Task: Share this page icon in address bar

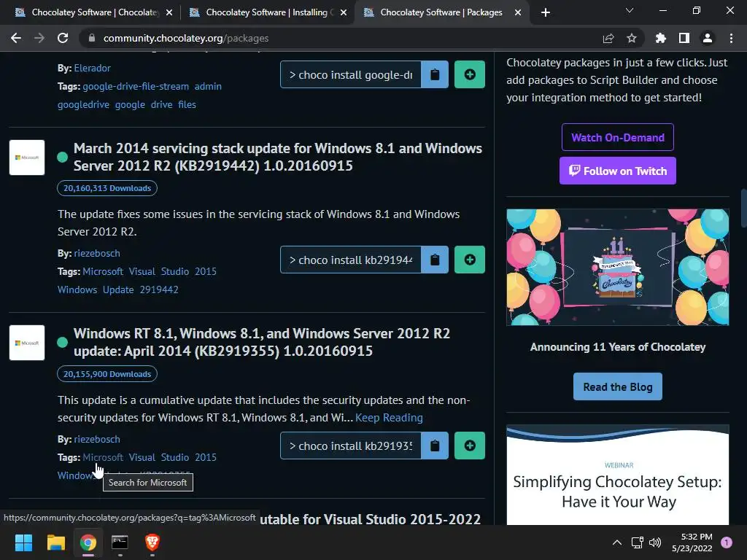Action: (608, 38)
